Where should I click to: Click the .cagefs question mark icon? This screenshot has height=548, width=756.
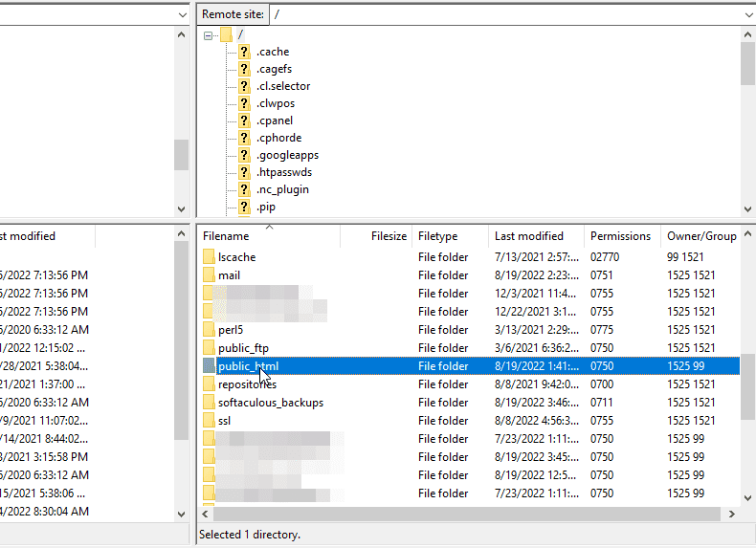(244, 69)
